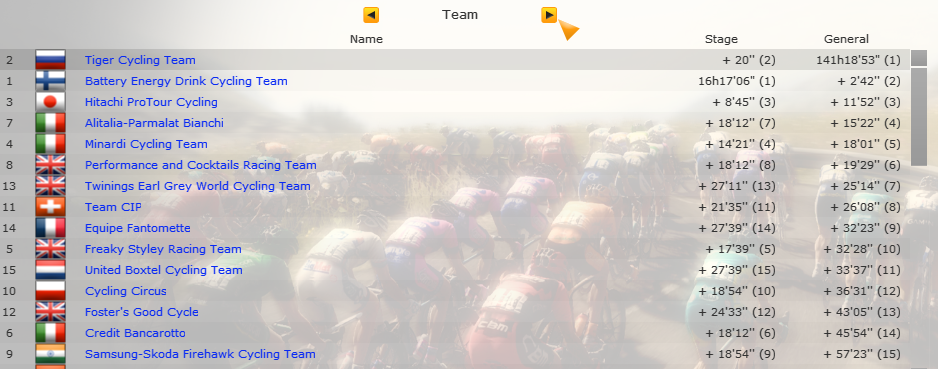Screen dimensions: 938x369
Task: Click the Russian flag next to Tiger Cycling Team
Action: coord(50,60)
